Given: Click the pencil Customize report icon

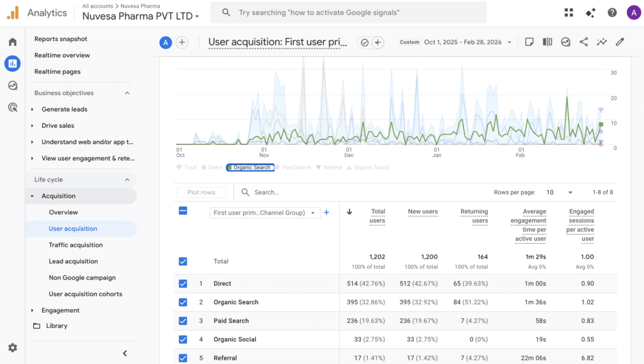Looking at the screenshot, I should click(x=620, y=42).
